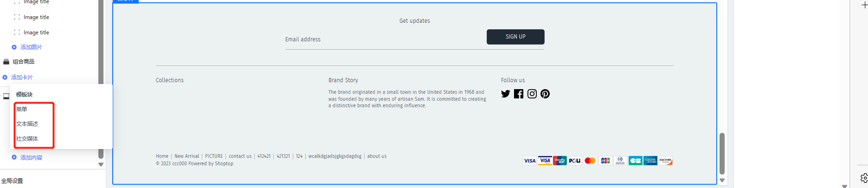This screenshot has height=188, width=868.
Task: Open the Instagram social icon
Action: tap(532, 94)
